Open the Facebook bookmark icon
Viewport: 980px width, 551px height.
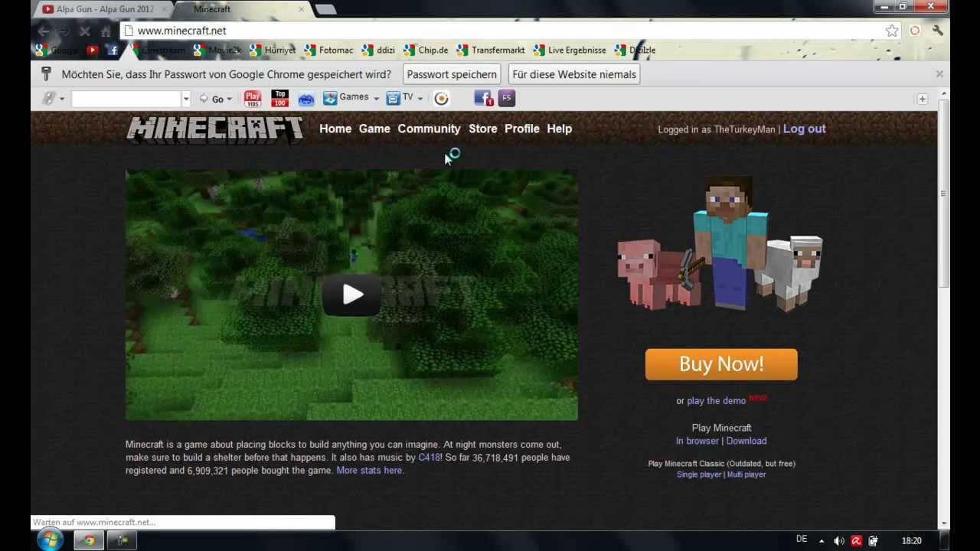coord(113,50)
